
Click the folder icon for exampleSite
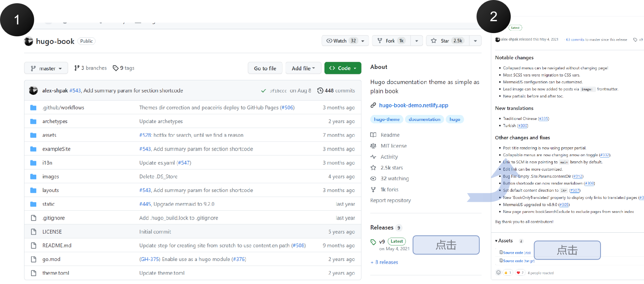tap(33, 149)
